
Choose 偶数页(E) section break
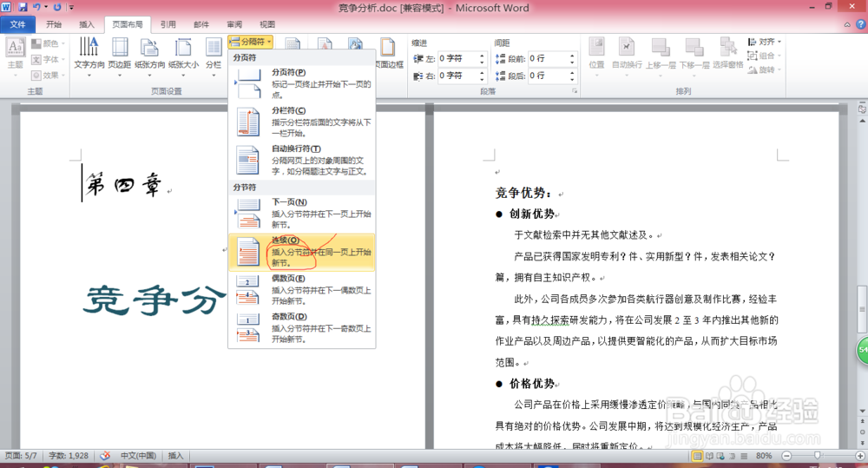(x=302, y=290)
